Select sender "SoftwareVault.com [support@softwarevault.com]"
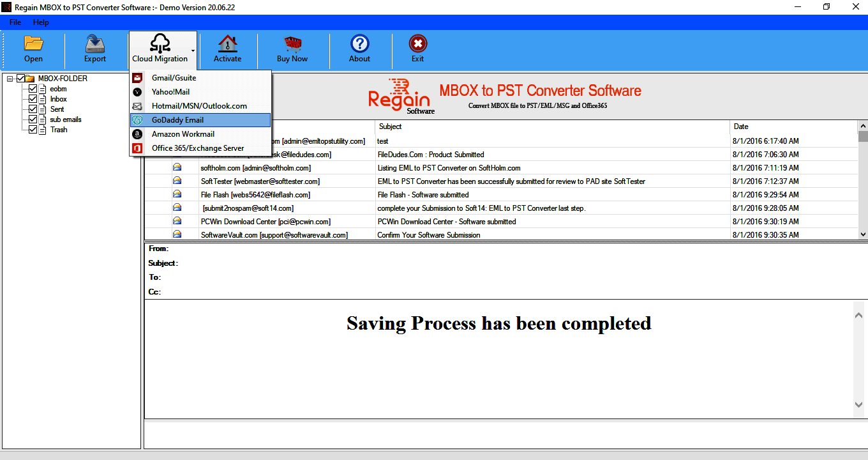Screen dimensions: 868x460 point(274,235)
